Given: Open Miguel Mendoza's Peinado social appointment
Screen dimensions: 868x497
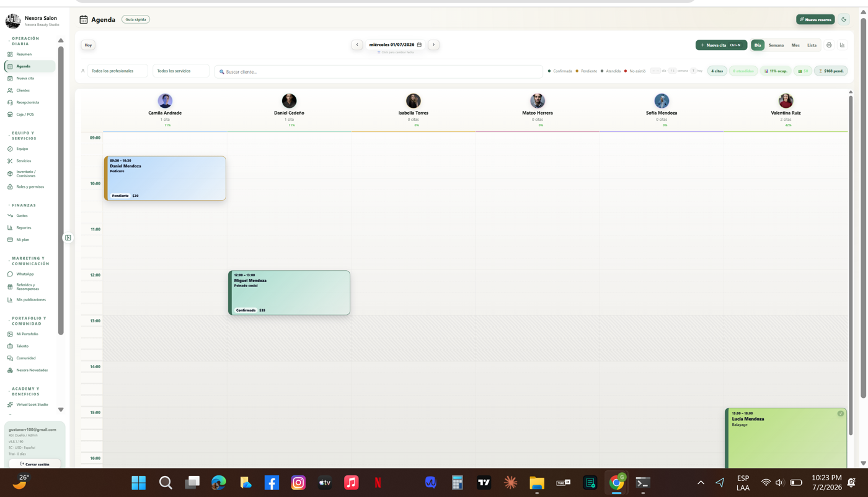Looking at the screenshot, I should pyautogui.click(x=289, y=292).
